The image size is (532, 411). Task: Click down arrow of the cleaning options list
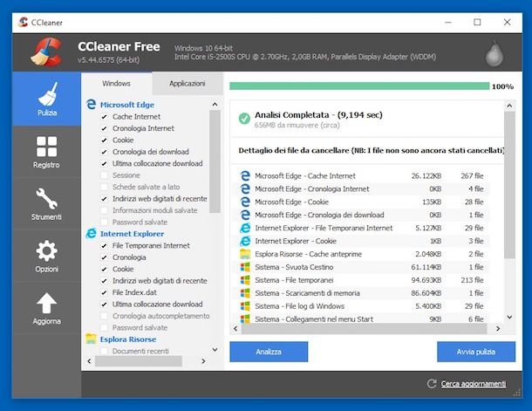coord(215,349)
